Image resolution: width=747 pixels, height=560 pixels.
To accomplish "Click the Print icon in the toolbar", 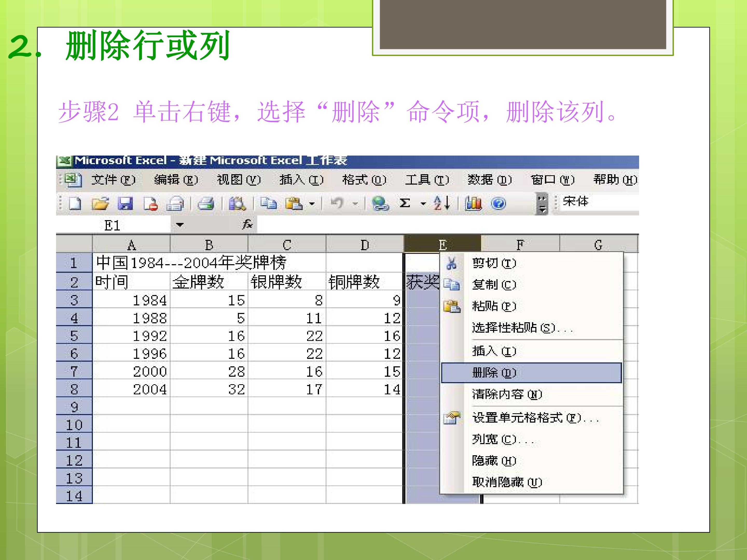I will click(x=206, y=204).
